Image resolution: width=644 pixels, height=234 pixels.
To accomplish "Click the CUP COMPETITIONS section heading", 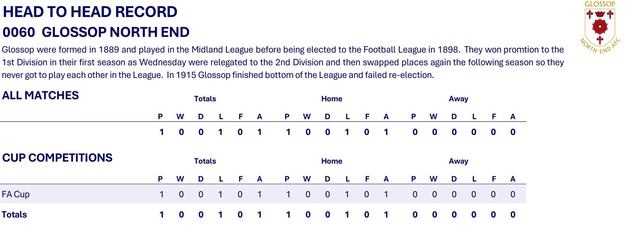I will [57, 158].
